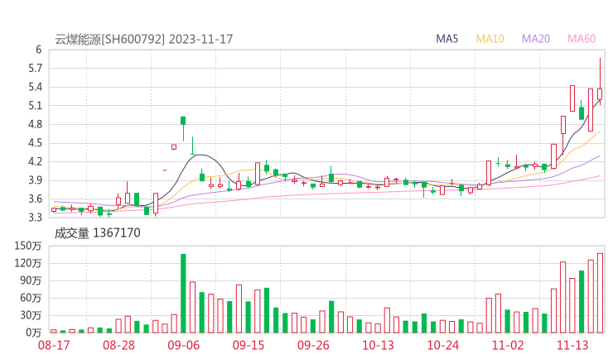Click the price axis value 3.9
This screenshot has height=364, width=613.
(35, 180)
